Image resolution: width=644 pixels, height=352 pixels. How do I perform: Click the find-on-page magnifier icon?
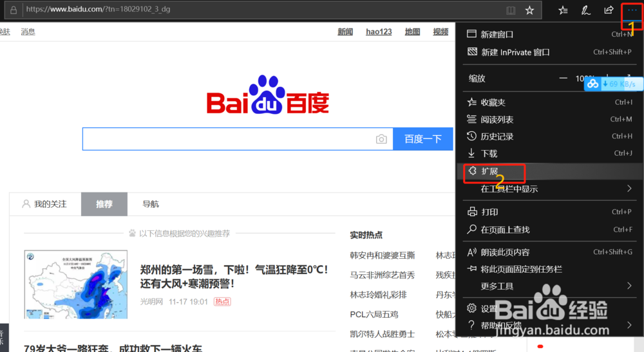pyautogui.click(x=471, y=229)
